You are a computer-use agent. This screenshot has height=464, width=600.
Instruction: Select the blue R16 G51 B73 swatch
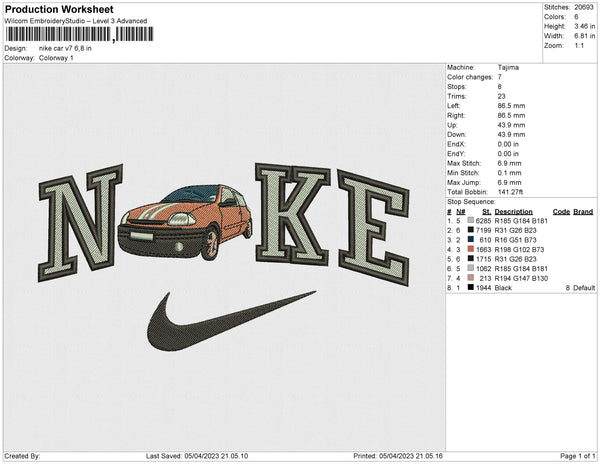[x=471, y=240]
